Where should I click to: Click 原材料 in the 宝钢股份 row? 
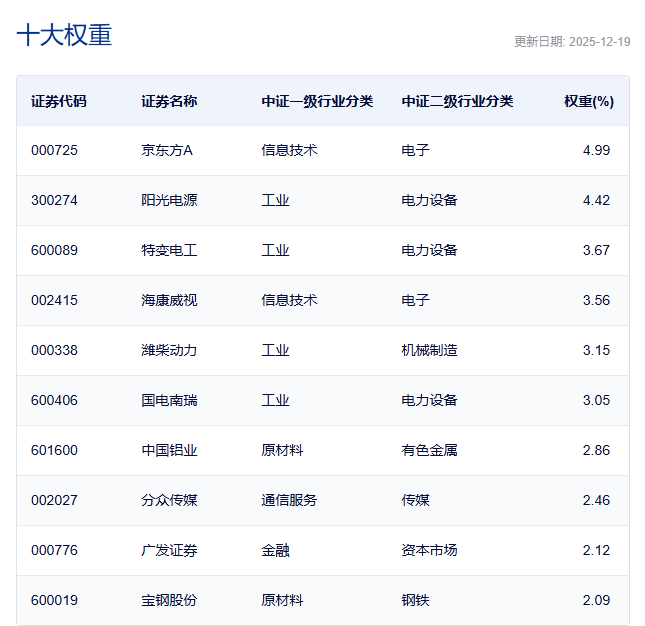pyautogui.click(x=282, y=600)
